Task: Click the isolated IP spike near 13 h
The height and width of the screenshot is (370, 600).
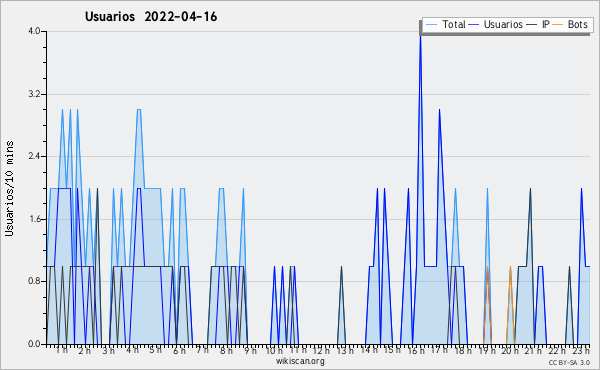Action: 341,268
